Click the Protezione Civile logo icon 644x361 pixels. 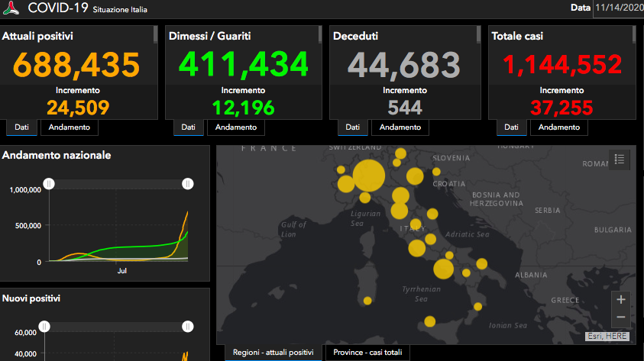[11, 8]
